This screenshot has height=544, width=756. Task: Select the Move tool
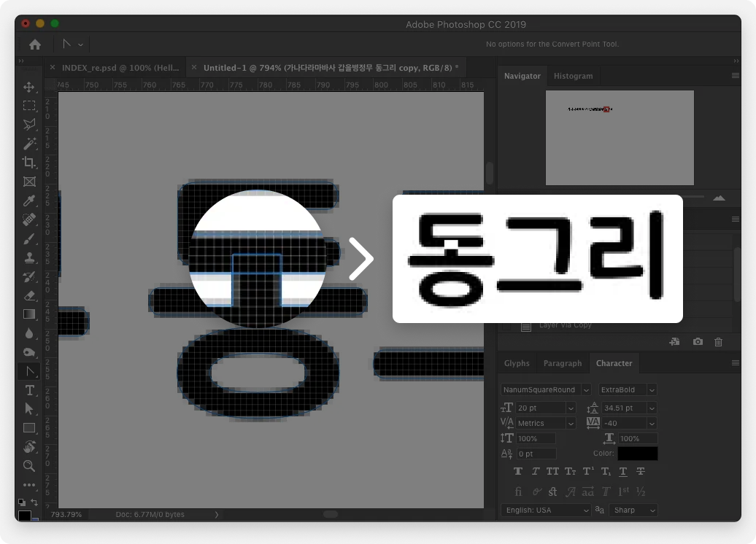click(x=29, y=87)
